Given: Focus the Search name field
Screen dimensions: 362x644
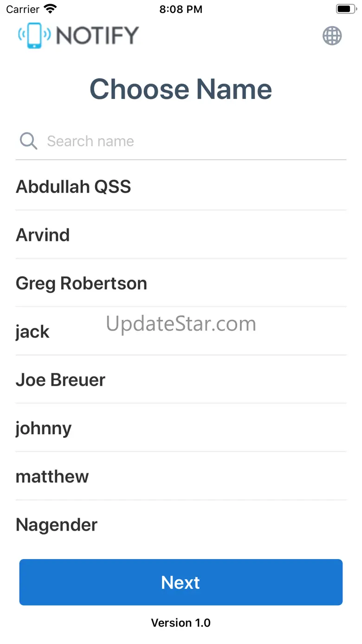Looking at the screenshot, I should tap(181, 141).
